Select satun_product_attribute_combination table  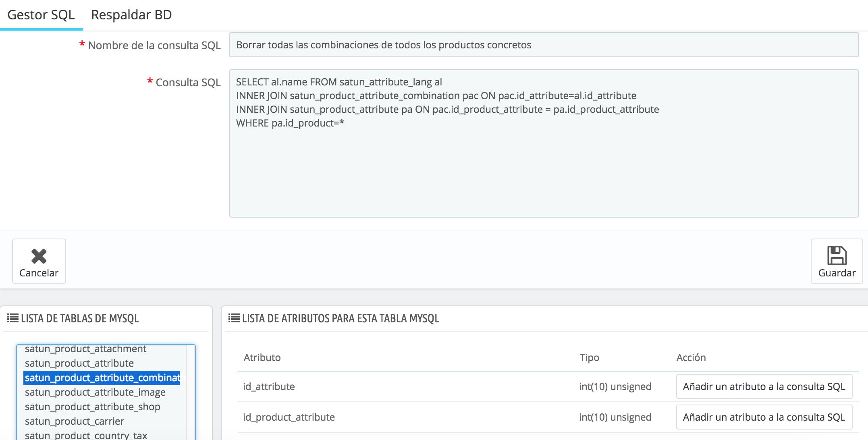[102, 378]
